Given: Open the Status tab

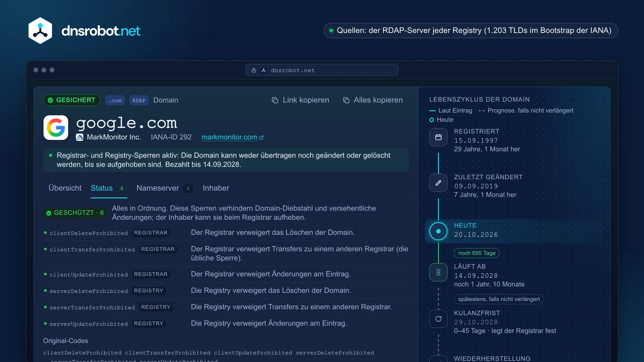Looking at the screenshot, I should point(109,188).
